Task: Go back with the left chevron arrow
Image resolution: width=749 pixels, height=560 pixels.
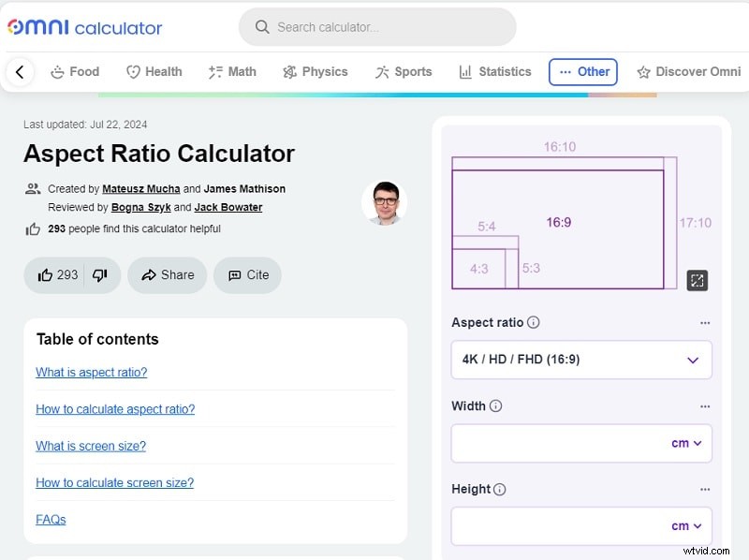Action: pyautogui.click(x=20, y=72)
